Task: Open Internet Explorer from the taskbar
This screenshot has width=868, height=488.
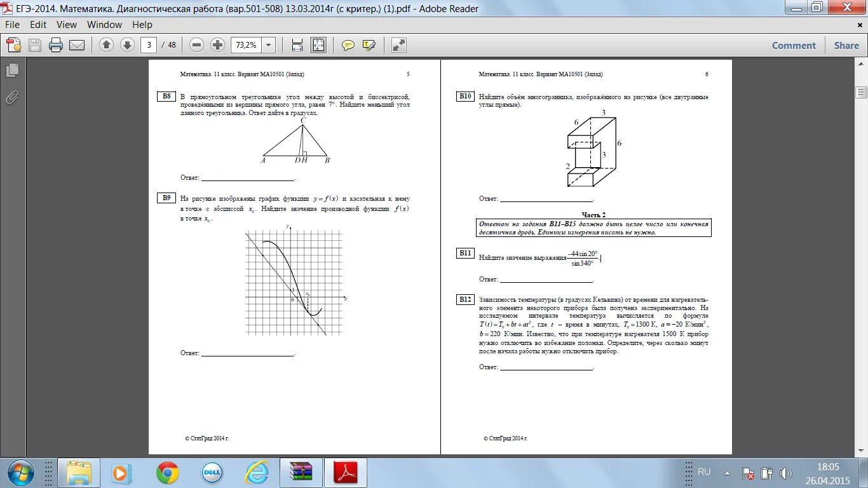Action: click(x=257, y=473)
